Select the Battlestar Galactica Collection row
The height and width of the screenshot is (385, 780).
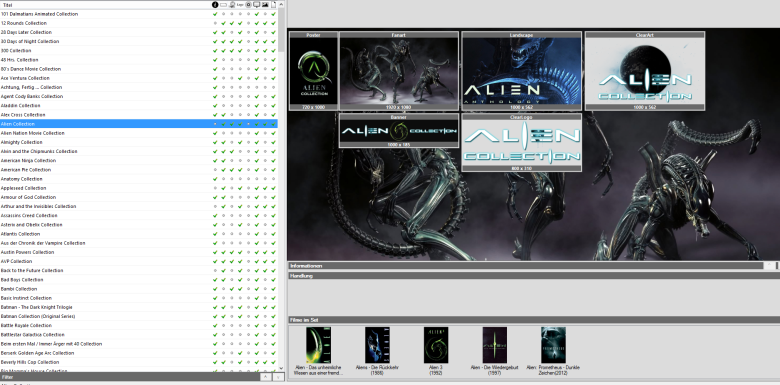[139, 335]
